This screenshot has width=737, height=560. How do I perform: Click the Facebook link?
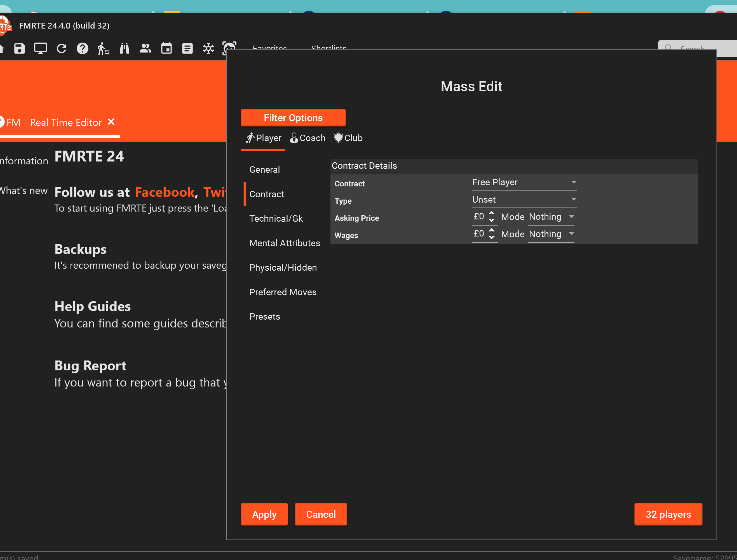165,192
